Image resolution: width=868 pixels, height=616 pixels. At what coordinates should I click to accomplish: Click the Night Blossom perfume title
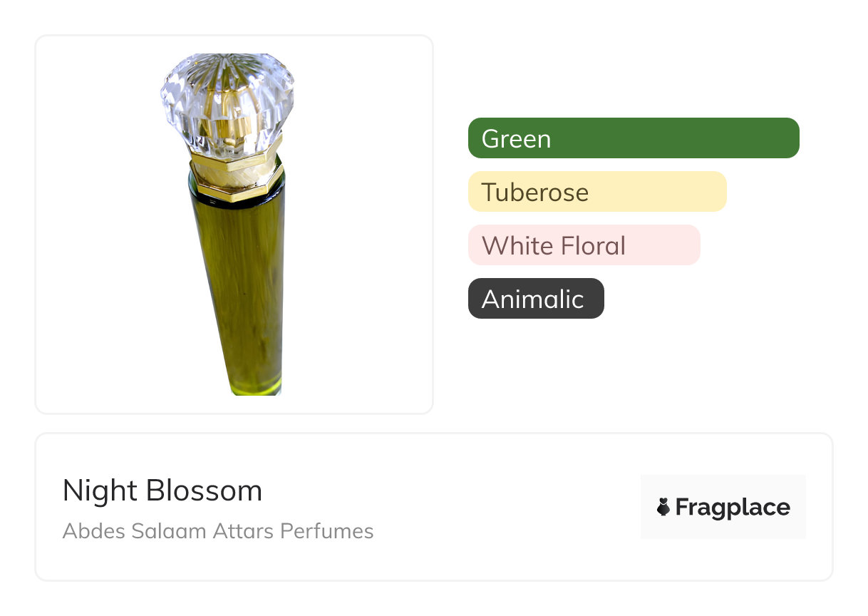pyautogui.click(x=162, y=491)
